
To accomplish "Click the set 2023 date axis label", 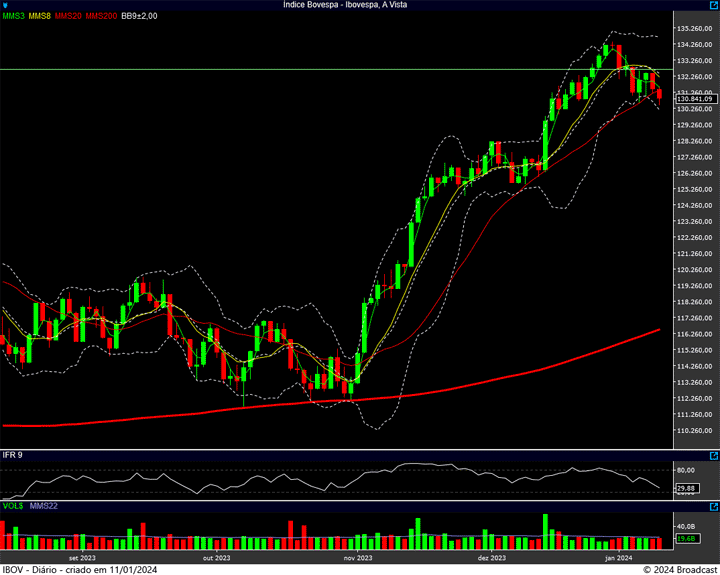I will pyautogui.click(x=82, y=558).
